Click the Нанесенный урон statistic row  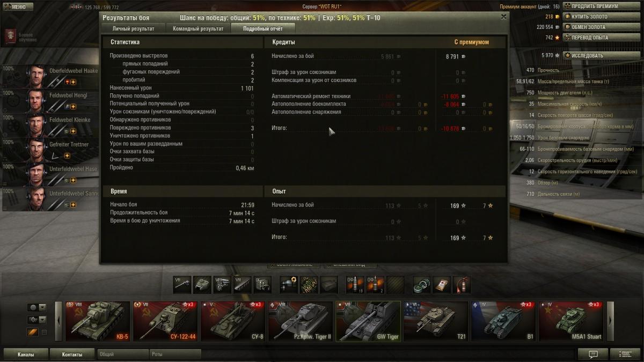182,88
